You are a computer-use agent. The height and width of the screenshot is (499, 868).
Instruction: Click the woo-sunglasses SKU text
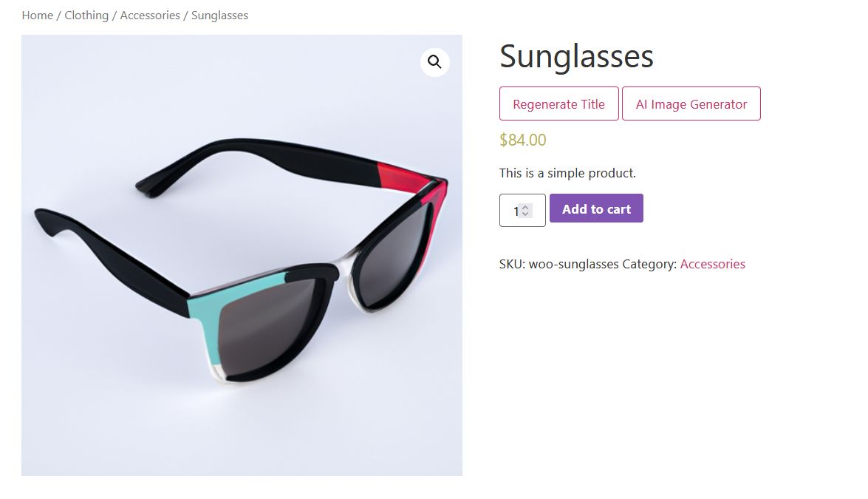(573, 264)
